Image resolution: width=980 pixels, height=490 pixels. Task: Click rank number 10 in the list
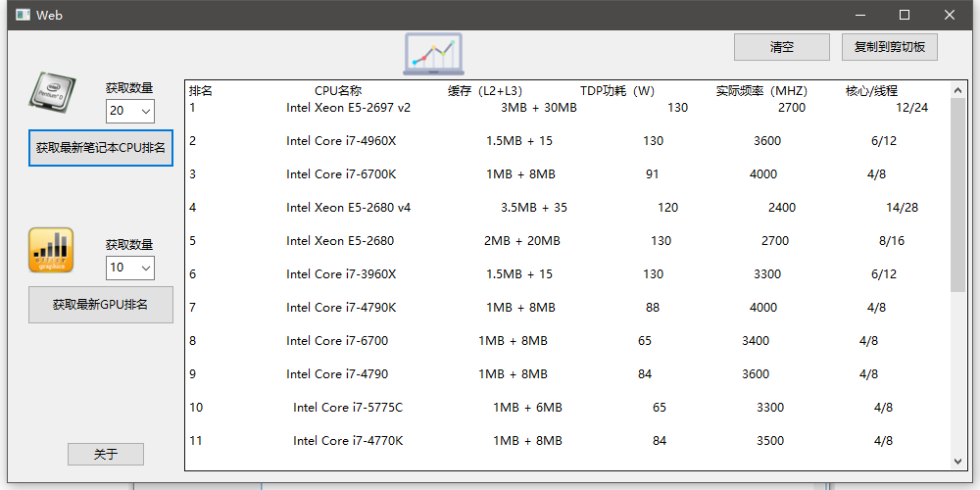click(x=196, y=408)
